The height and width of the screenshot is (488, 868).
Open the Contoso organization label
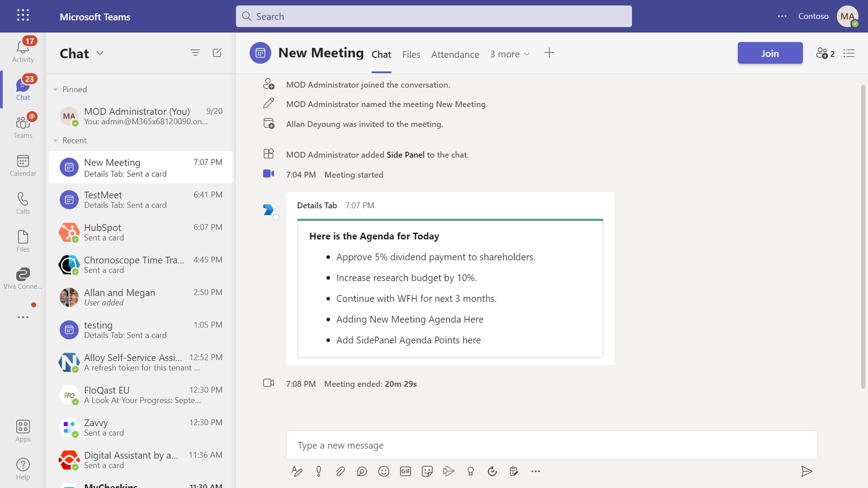[813, 16]
